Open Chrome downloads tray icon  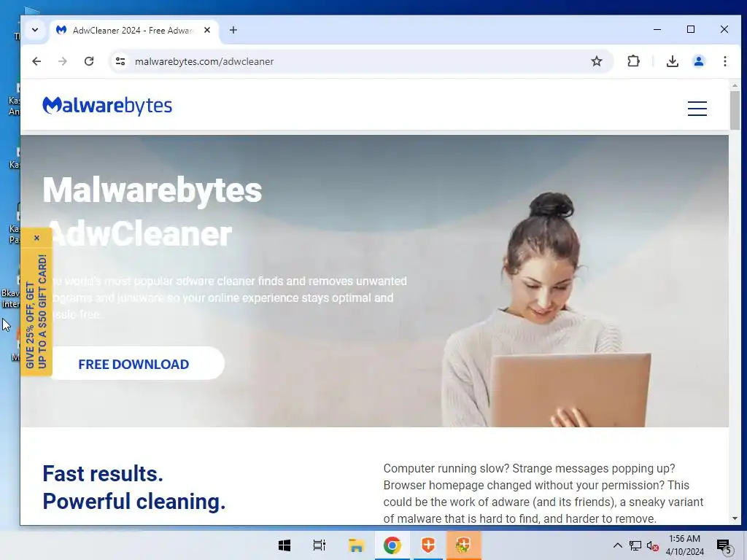click(672, 61)
